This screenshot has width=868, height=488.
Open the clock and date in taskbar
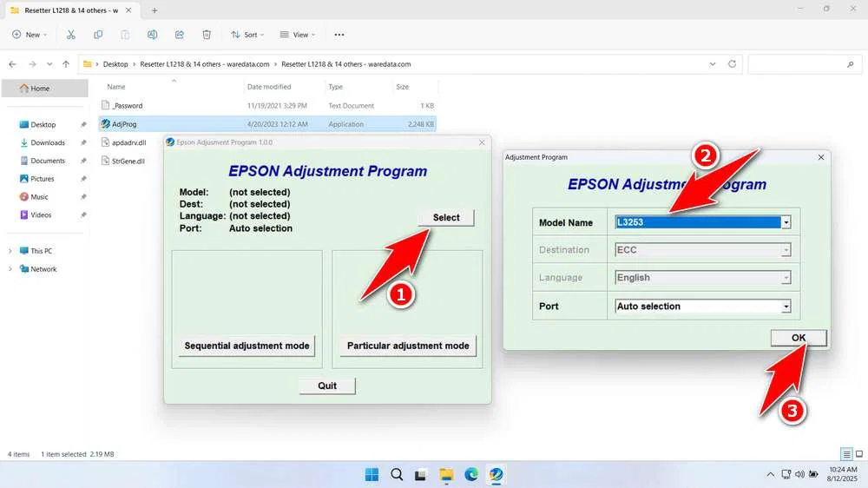pyautogui.click(x=843, y=474)
